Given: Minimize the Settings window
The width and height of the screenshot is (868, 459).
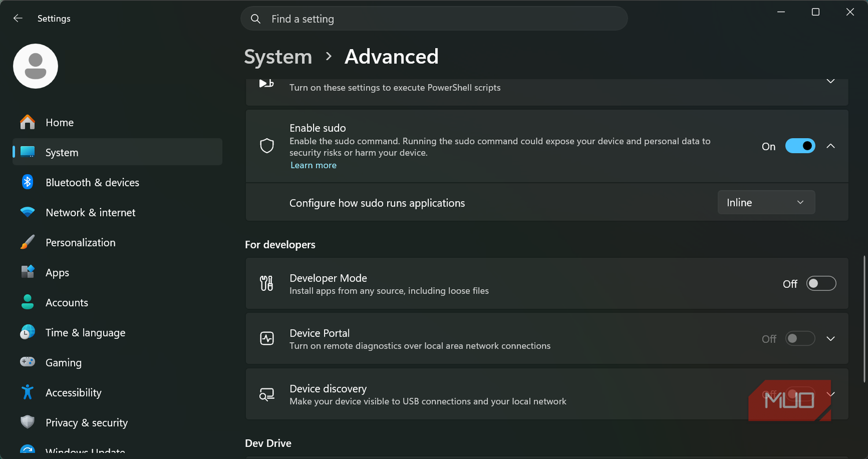Looking at the screenshot, I should [781, 12].
